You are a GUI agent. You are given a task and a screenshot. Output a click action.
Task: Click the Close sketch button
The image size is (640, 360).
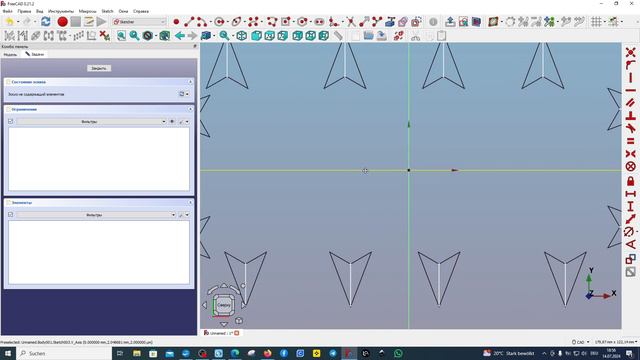99,68
